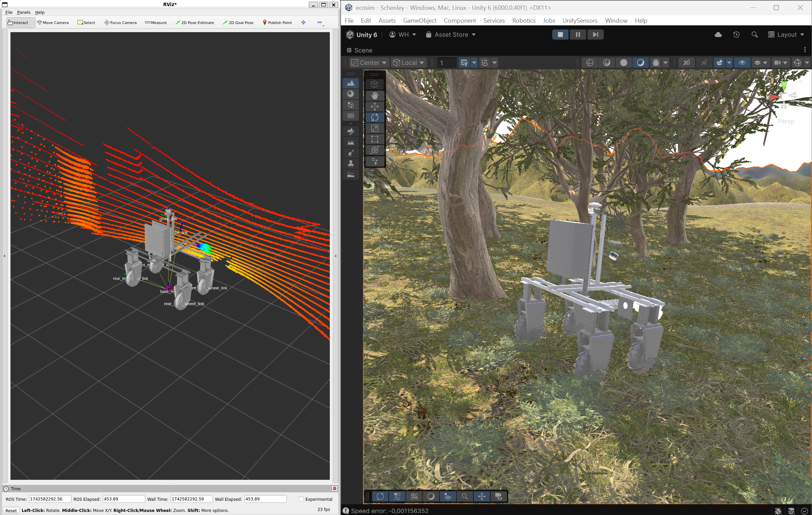Toggle the scene visibility eye in Unity

743,63
